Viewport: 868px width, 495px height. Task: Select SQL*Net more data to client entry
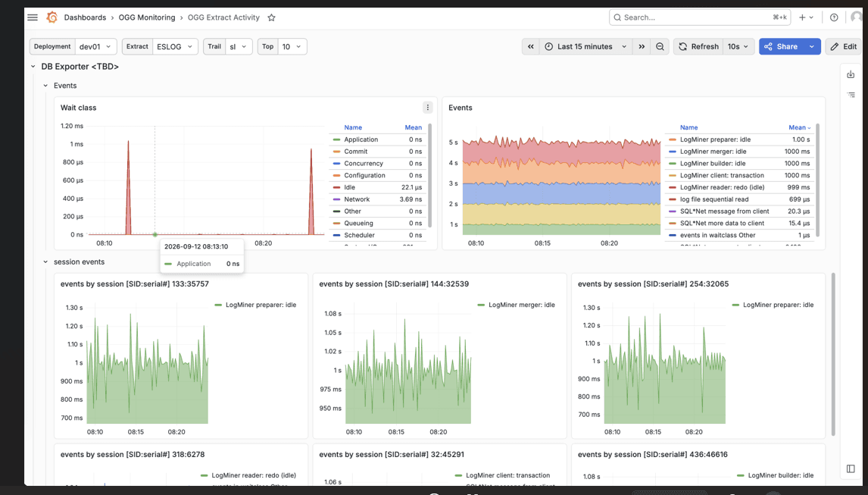722,223
